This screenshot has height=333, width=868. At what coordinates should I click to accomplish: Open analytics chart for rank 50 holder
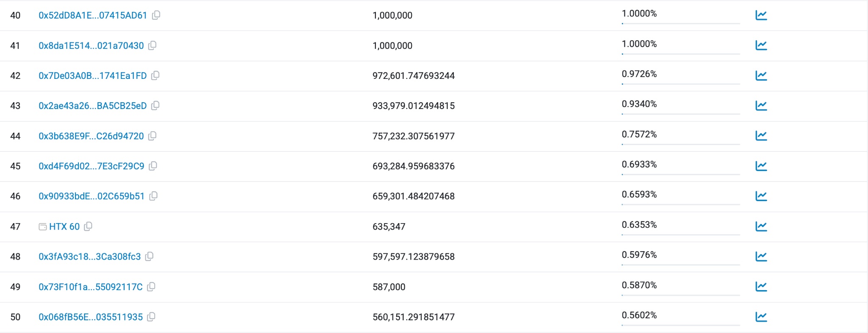[x=761, y=317]
